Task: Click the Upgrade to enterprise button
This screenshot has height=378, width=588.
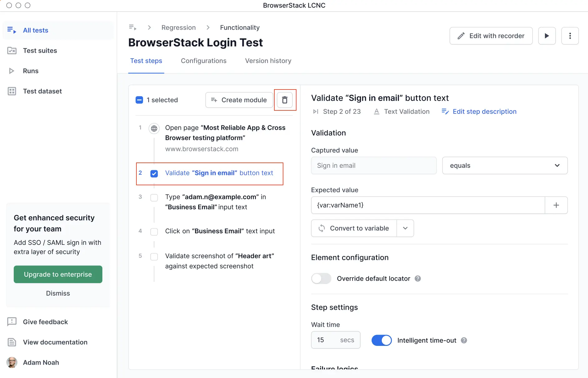Action: [58, 274]
